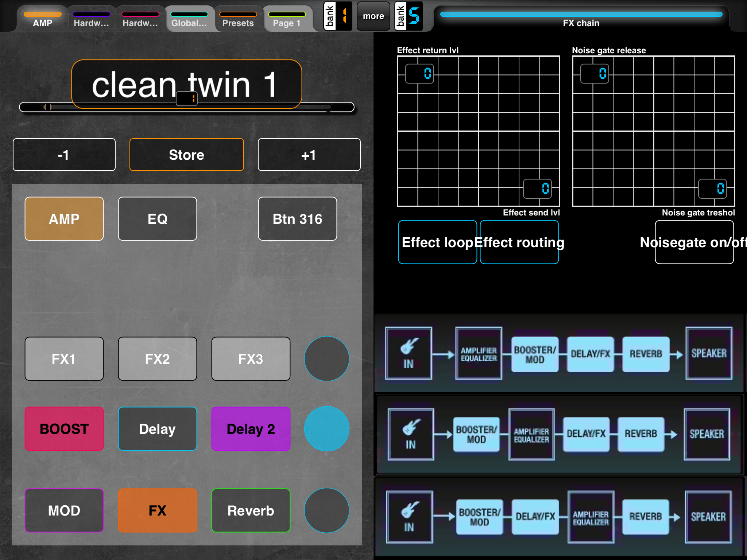The image size is (747, 560).
Task: Select the first FX chain routing diagram
Action: [559, 353]
